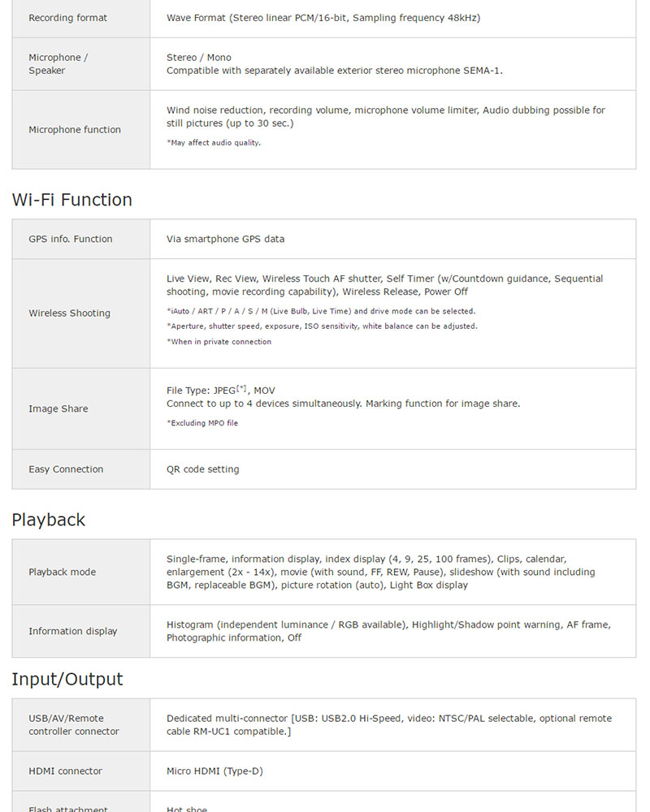Select the GPS info. Function label
The height and width of the screenshot is (812, 650).
(71, 240)
